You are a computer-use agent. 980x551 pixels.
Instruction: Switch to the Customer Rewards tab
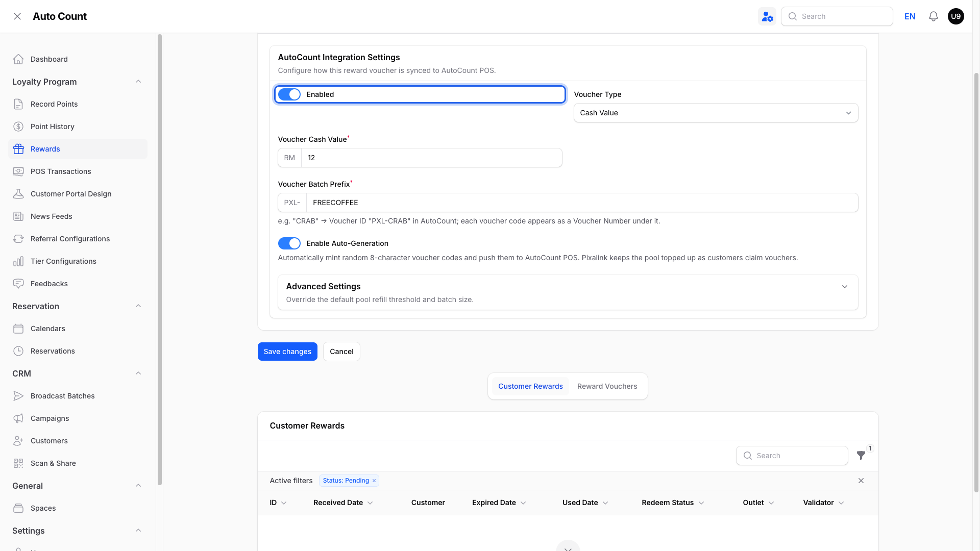pyautogui.click(x=530, y=386)
